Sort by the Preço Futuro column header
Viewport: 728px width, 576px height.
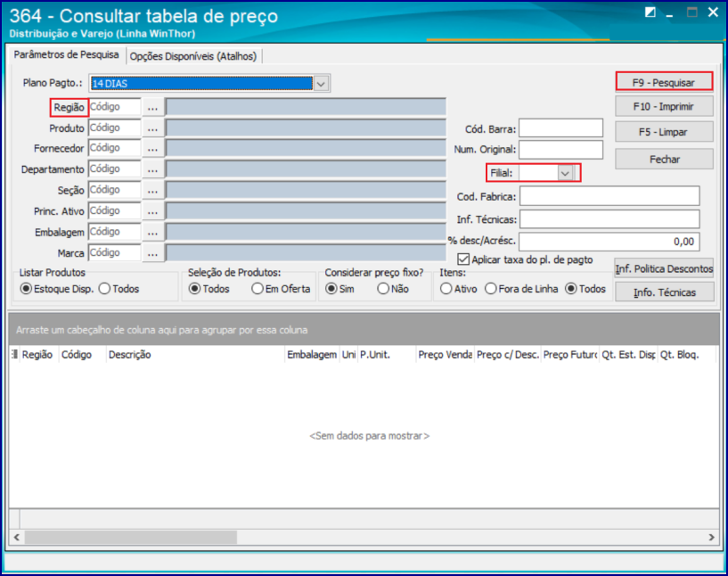click(570, 354)
